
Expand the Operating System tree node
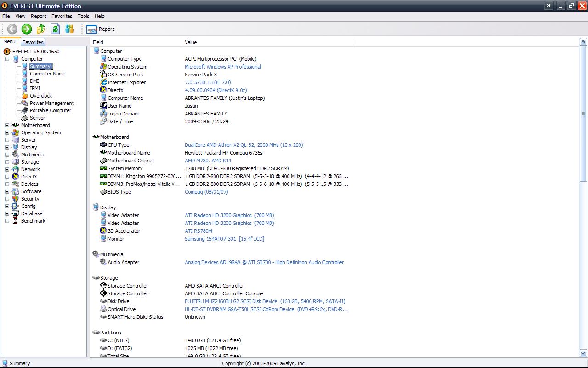pyautogui.click(x=7, y=132)
